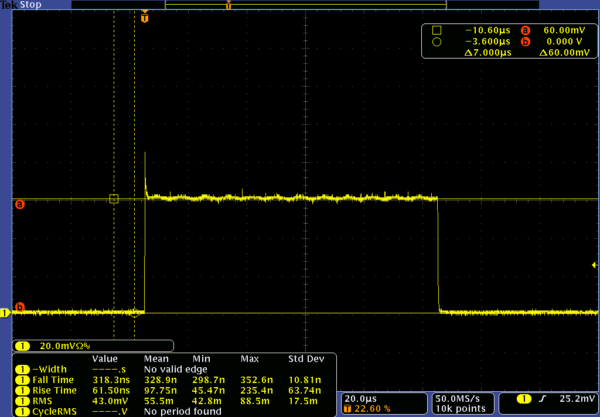
Task: Click the 22.60 % trigger position value
Action: tap(372, 409)
